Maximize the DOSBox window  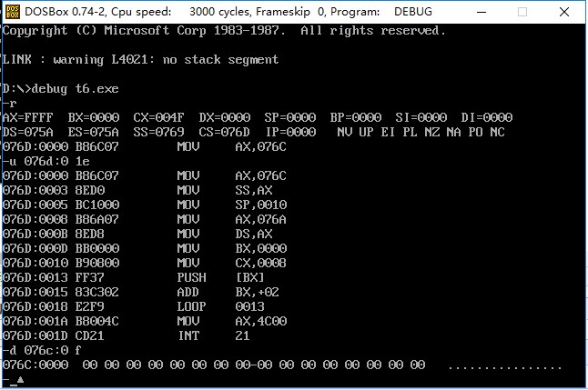point(522,12)
